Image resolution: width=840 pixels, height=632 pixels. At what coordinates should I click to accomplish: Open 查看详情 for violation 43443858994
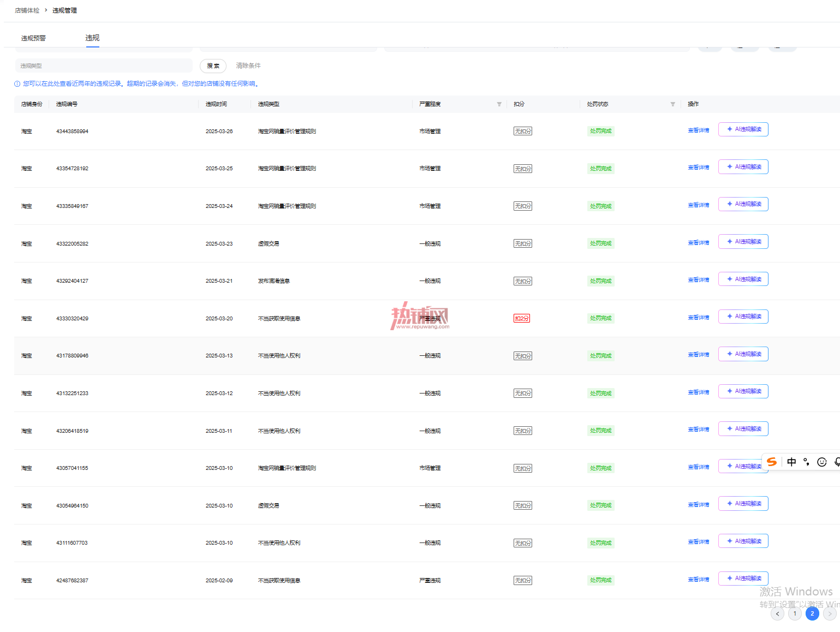coord(699,130)
